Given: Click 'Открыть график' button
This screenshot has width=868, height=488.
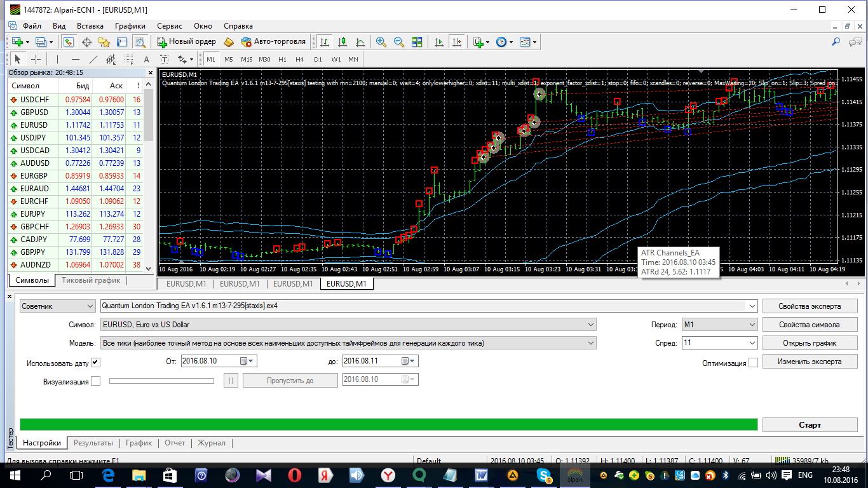Looking at the screenshot, I should (810, 343).
